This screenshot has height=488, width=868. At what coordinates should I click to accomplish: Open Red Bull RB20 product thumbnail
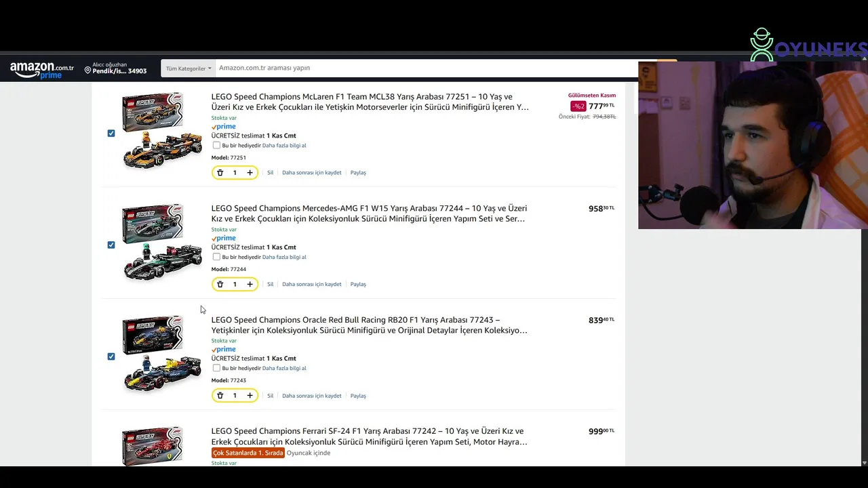162,354
